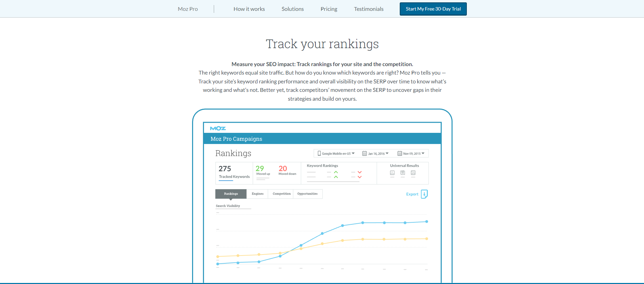Click the Moz logo in mockup
Viewport: 644px width, 284px height.
pos(218,128)
